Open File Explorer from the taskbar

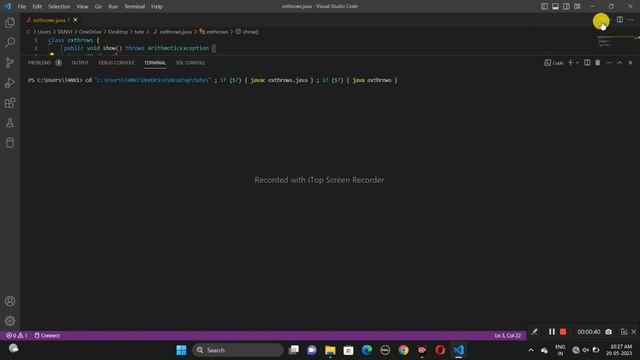(x=330, y=350)
